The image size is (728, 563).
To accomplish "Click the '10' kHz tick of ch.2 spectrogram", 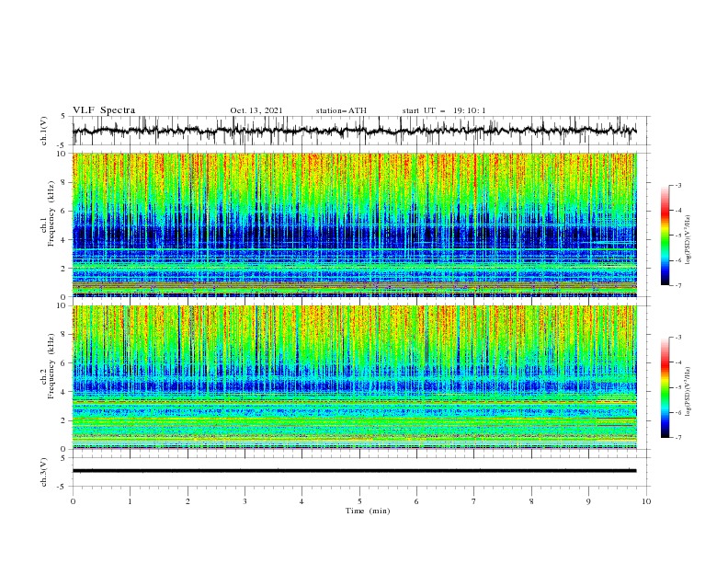I will coord(63,305).
